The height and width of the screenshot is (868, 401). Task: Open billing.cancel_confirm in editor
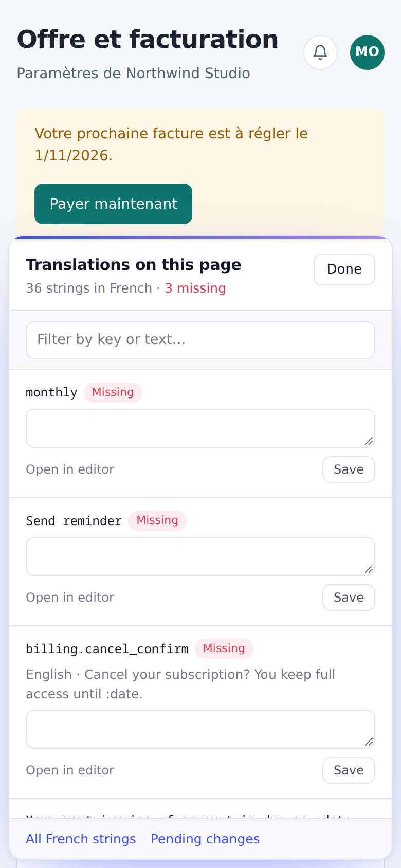point(70,770)
